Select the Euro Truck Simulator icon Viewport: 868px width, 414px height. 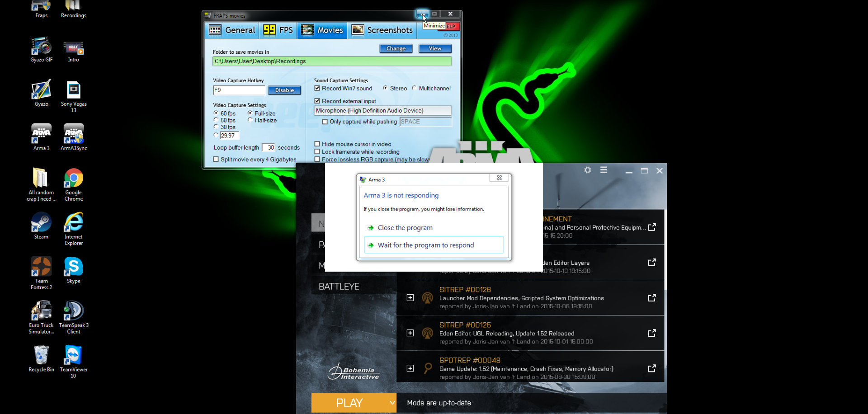pyautogui.click(x=41, y=317)
